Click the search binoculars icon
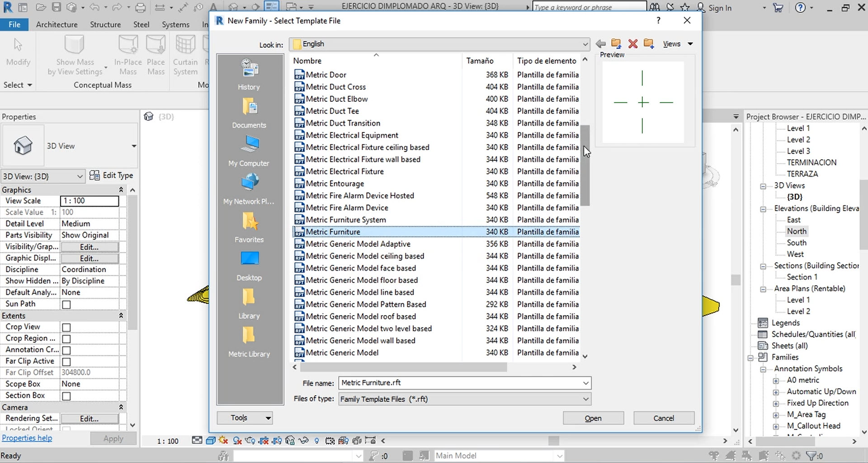Screen dimensions: 868x463 point(654,8)
